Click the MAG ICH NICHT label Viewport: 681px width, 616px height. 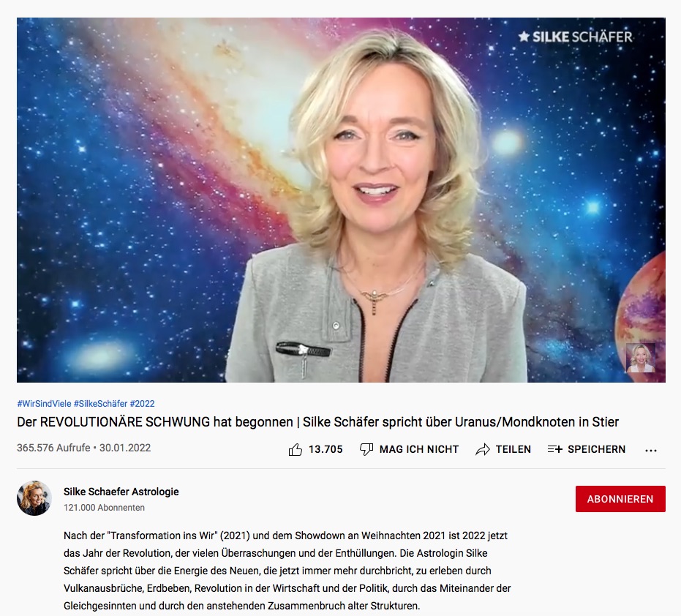point(418,449)
